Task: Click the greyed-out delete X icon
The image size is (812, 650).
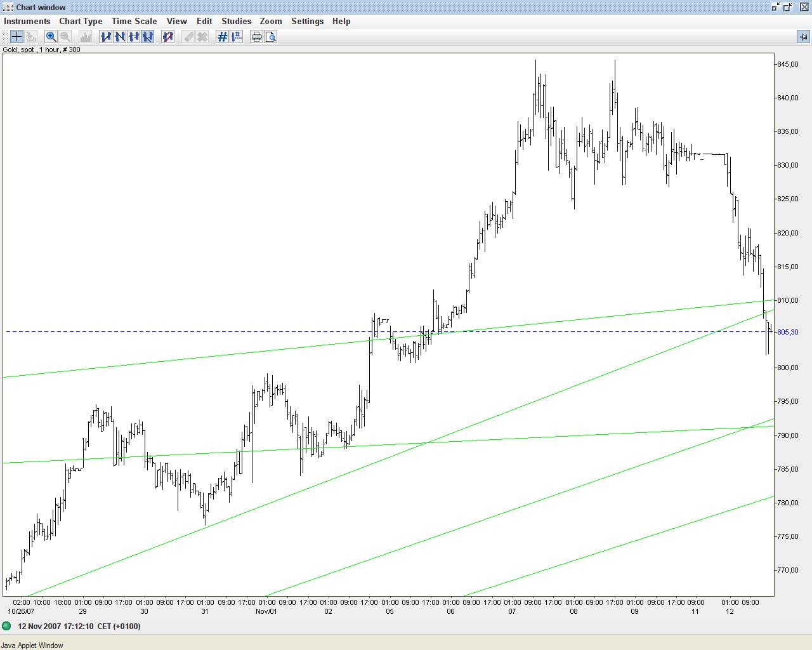Action: pos(202,37)
